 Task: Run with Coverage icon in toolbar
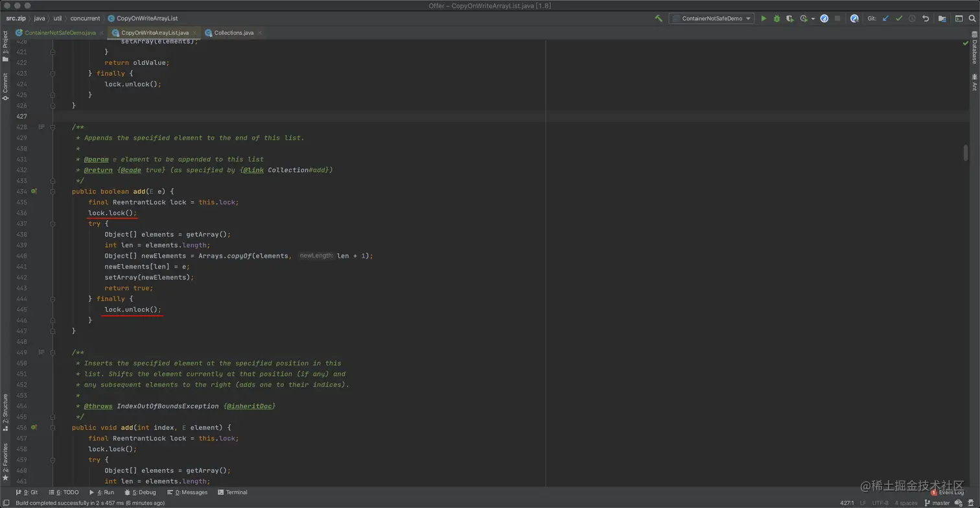[790, 19]
